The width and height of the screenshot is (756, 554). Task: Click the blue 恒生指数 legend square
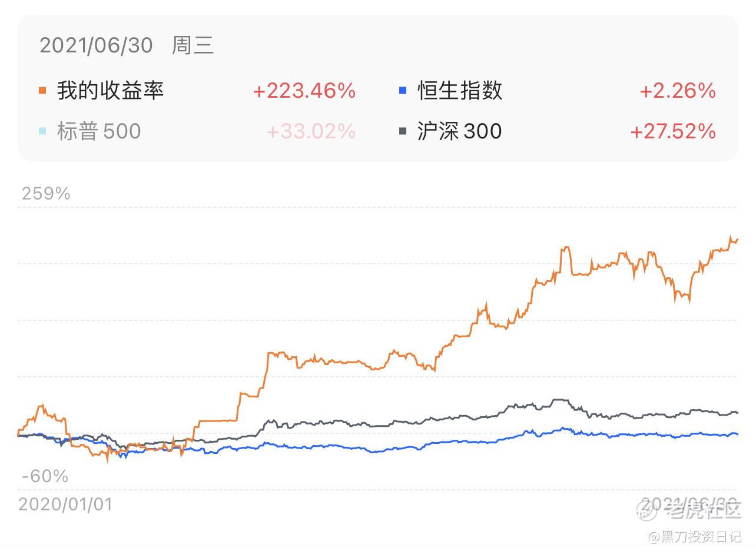click(403, 91)
